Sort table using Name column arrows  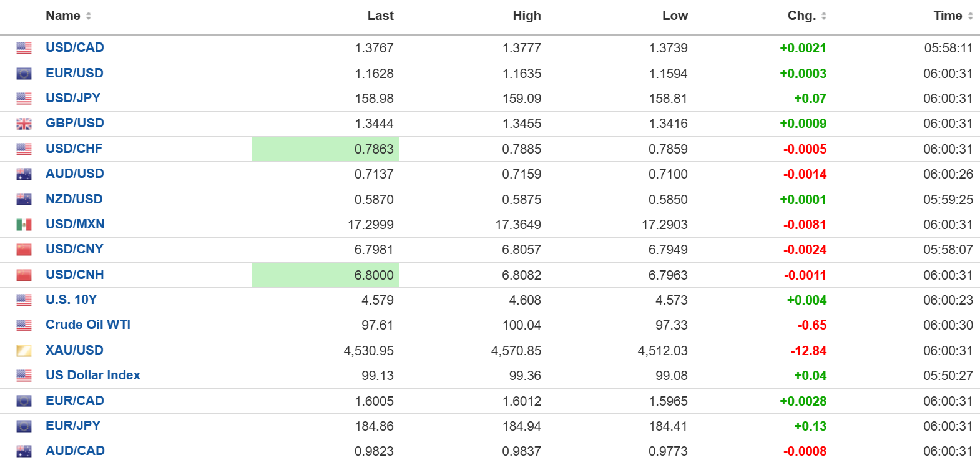(x=89, y=16)
